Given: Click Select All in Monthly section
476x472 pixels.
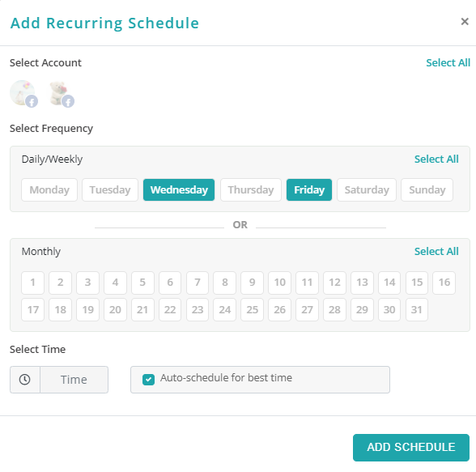Looking at the screenshot, I should pyautogui.click(x=436, y=251).
